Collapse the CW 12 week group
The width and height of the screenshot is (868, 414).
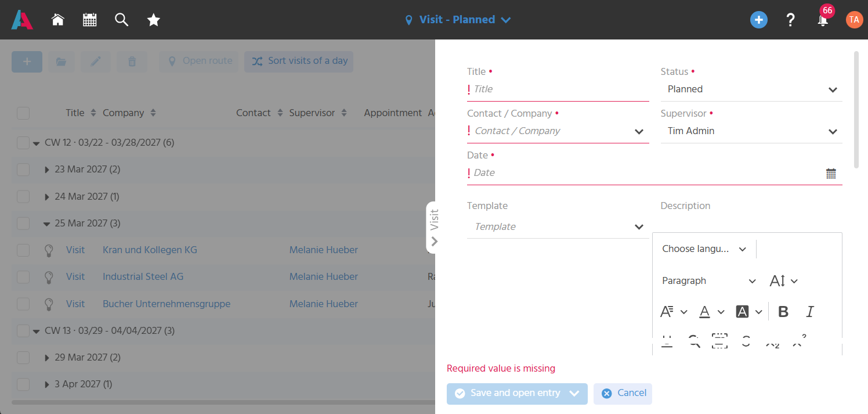point(36,143)
